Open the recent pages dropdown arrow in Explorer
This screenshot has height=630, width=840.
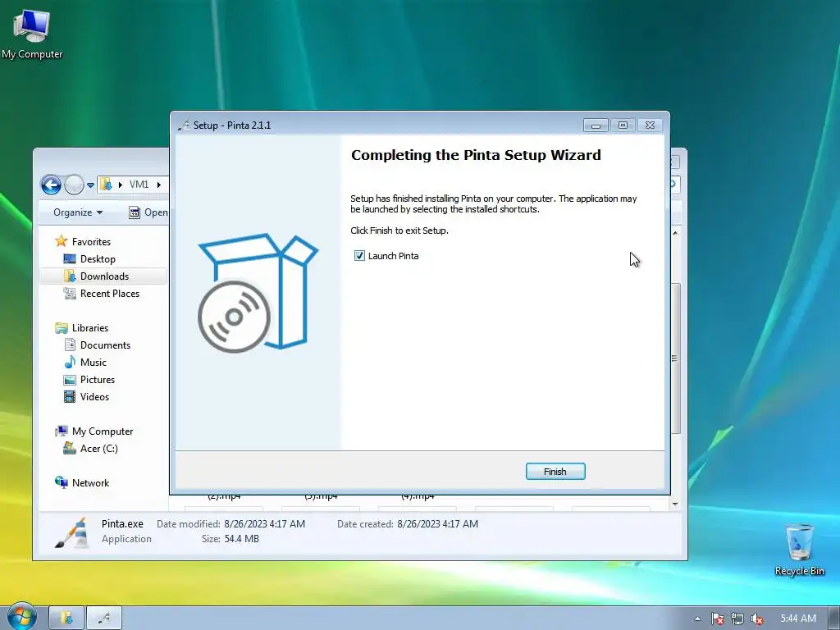[x=90, y=185]
